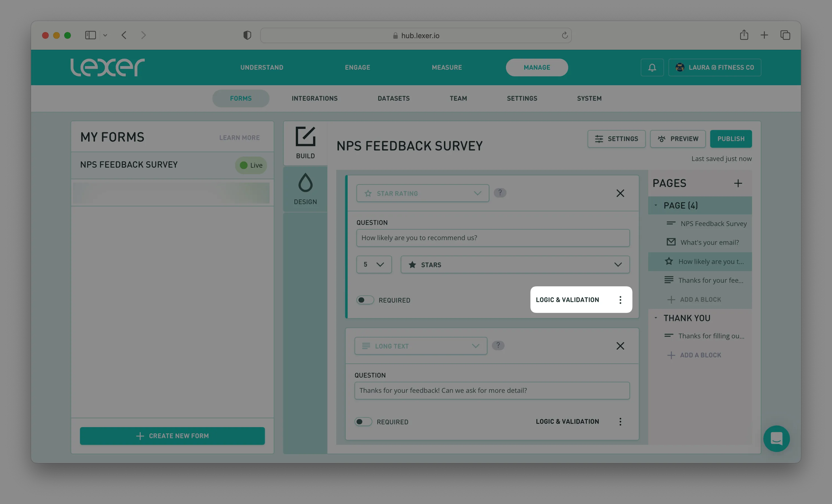Open the Stars icon style dropdown
Screen dimensions: 832x504
pos(515,265)
